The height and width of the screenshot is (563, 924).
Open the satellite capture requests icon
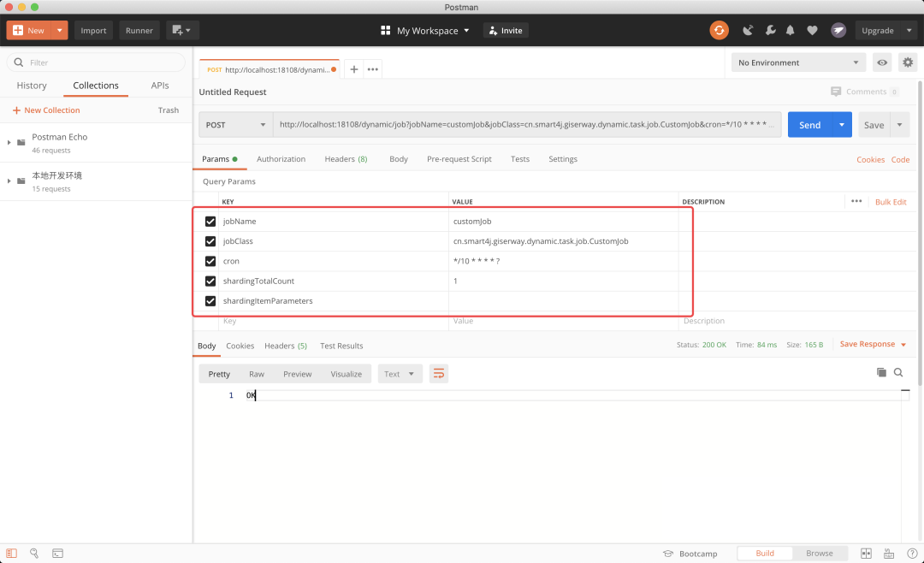click(748, 30)
